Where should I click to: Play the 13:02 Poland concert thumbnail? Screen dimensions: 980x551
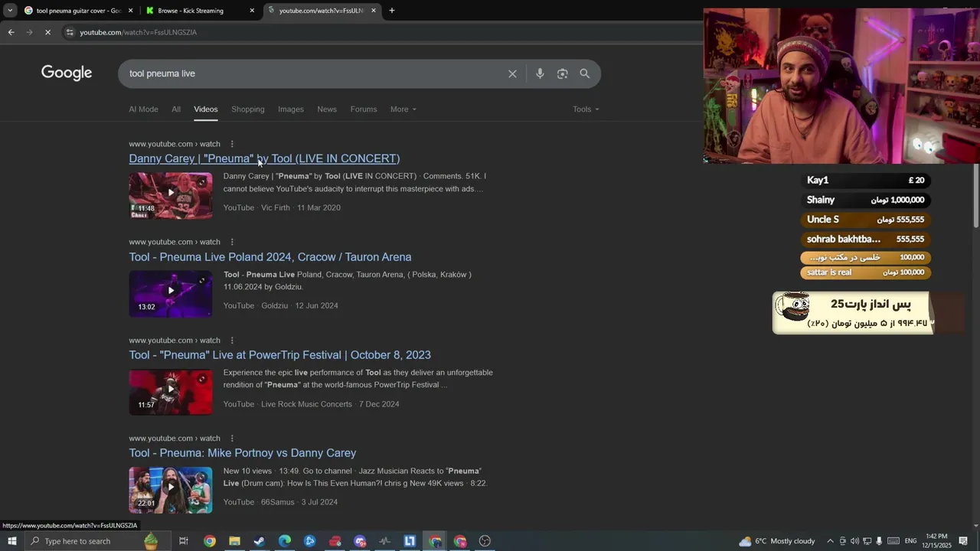[171, 294]
